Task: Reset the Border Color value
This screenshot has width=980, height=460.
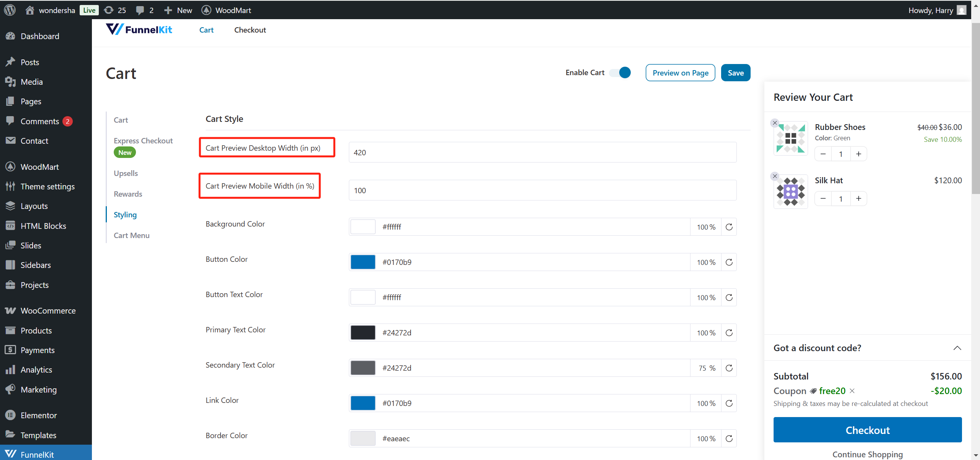Action: pos(729,439)
